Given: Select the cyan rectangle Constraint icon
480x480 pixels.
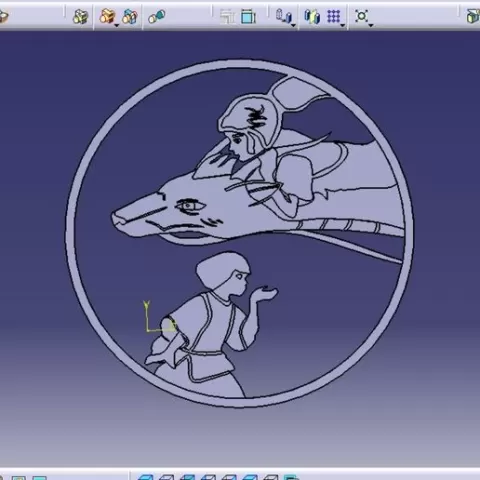Looking at the screenshot, I should coord(248,16).
